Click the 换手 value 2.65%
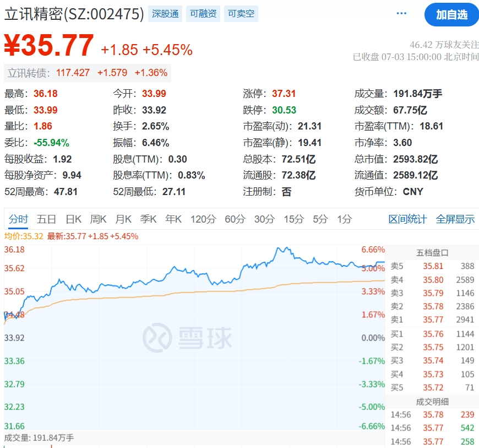Viewport: 479px width, 448px height. [x=155, y=126]
